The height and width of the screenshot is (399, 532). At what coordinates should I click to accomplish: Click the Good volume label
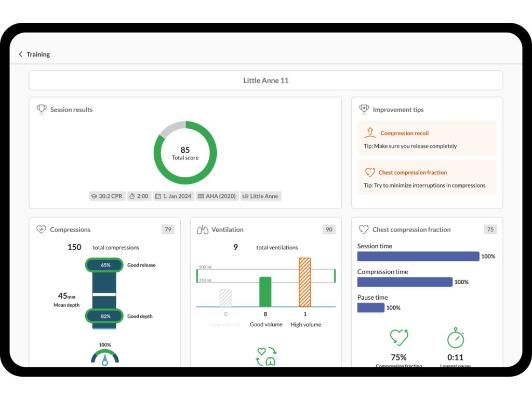(x=266, y=324)
